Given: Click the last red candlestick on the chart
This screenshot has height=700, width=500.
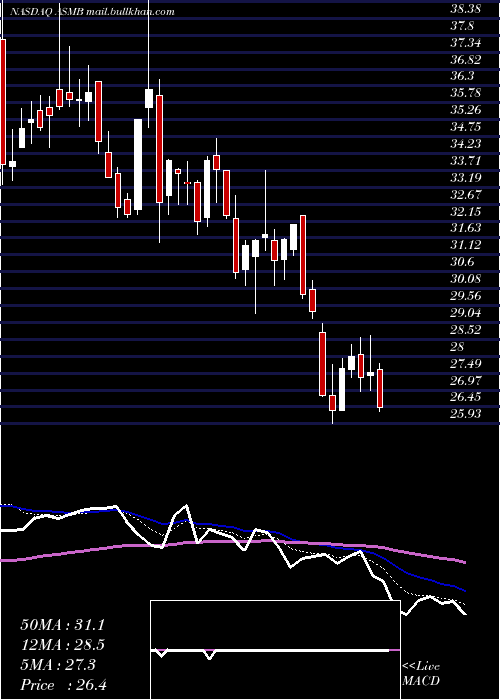Looking at the screenshot, I should coord(380,388).
